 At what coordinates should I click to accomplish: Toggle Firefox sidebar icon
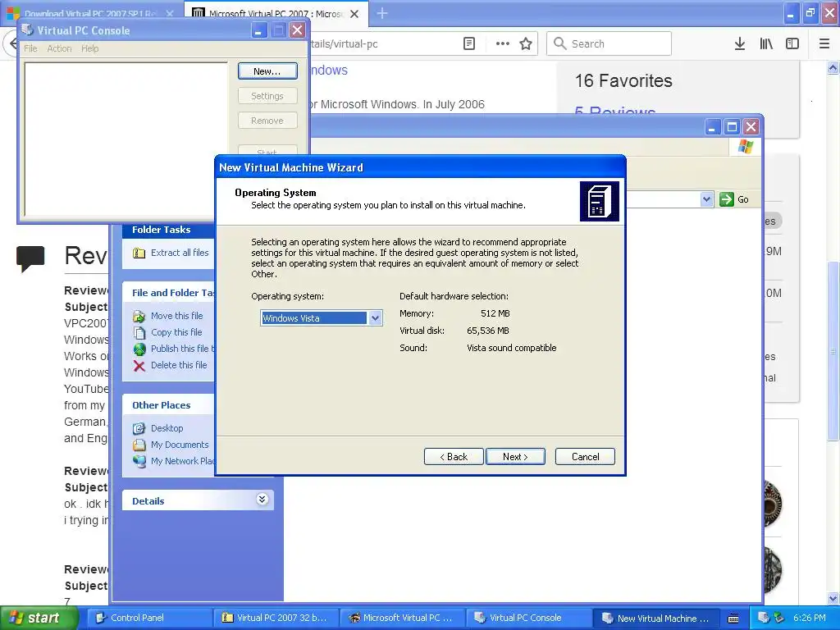point(792,44)
